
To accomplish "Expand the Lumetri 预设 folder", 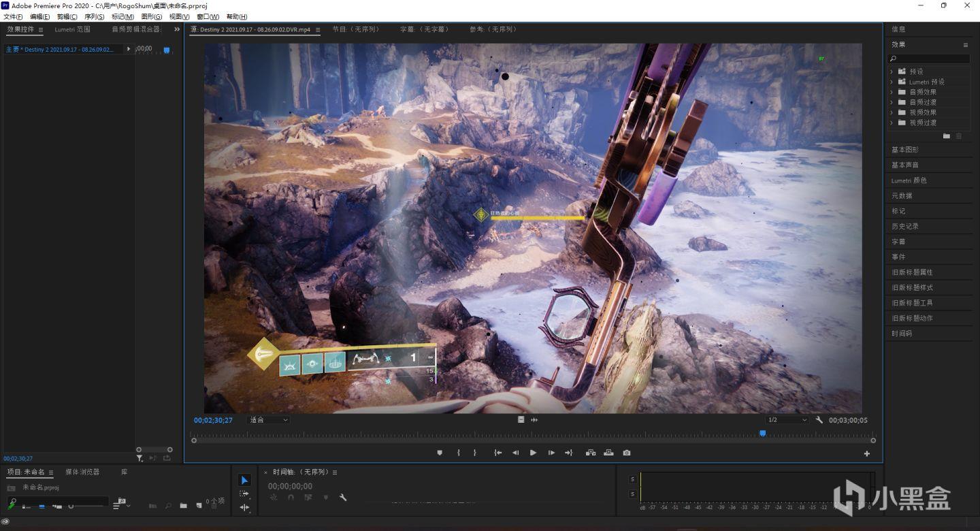I will [x=892, y=82].
